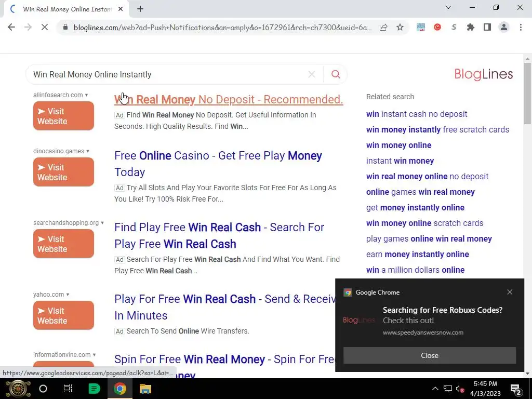Click Close button on Robux notification
This screenshot has height=399, width=532.
[x=430, y=355]
